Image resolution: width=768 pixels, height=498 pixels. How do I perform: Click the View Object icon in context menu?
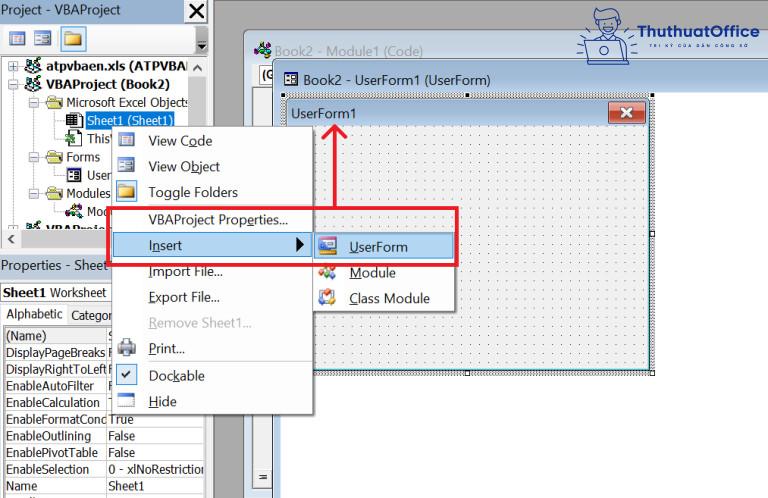(x=126, y=165)
